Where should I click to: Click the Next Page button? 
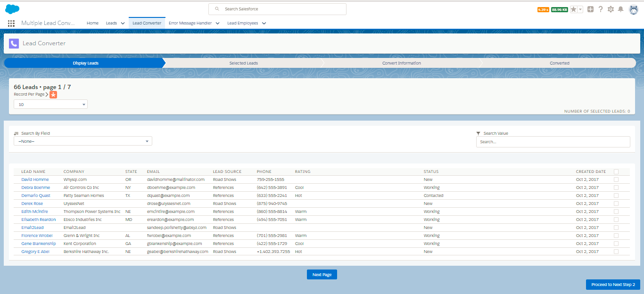(x=322, y=275)
